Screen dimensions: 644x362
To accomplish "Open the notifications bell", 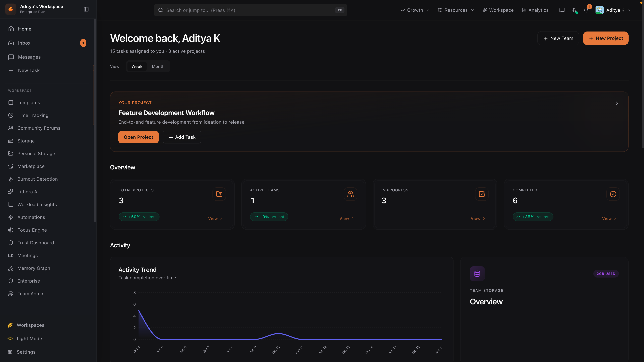I will coord(586,10).
